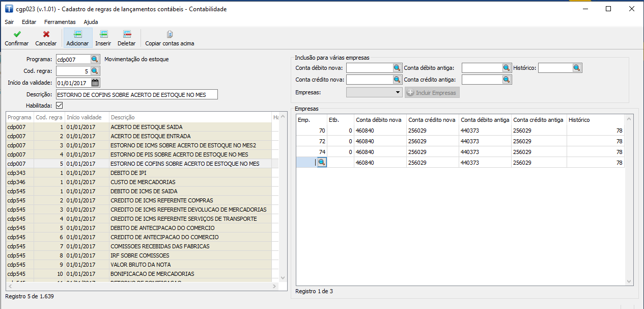
Task: Open calendar picker for Início da validade
Action: pyautogui.click(x=95, y=83)
